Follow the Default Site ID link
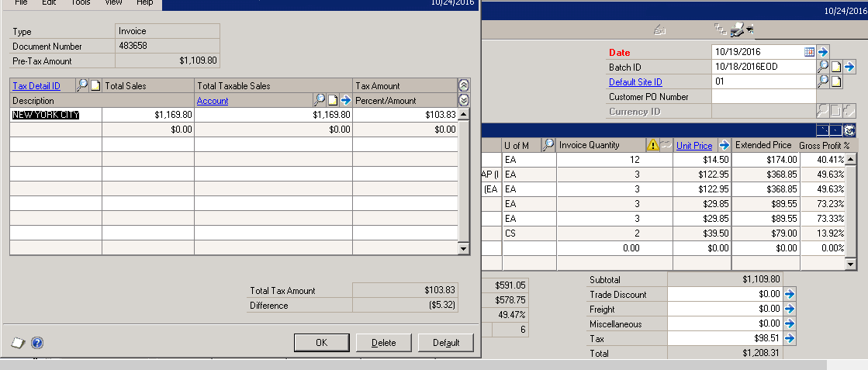The width and height of the screenshot is (868, 370). tap(635, 82)
